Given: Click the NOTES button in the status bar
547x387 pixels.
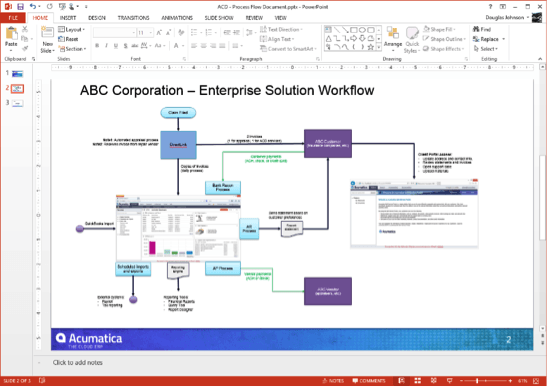Looking at the screenshot, I should tap(333, 381).
